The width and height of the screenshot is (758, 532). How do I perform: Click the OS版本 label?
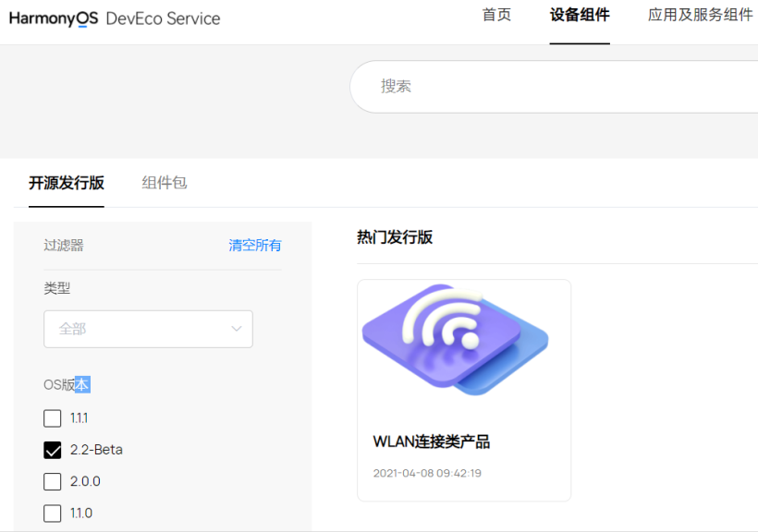[67, 384]
